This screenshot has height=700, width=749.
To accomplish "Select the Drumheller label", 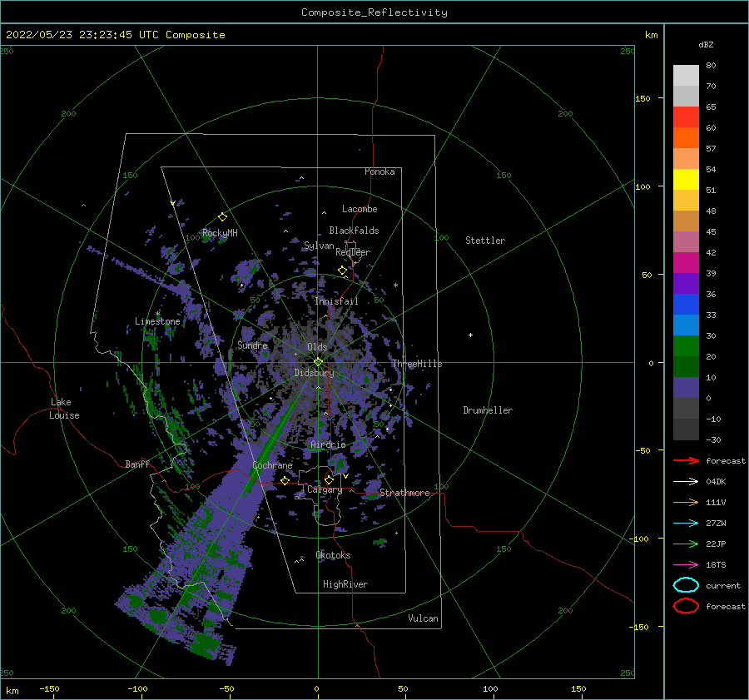I will point(488,410).
